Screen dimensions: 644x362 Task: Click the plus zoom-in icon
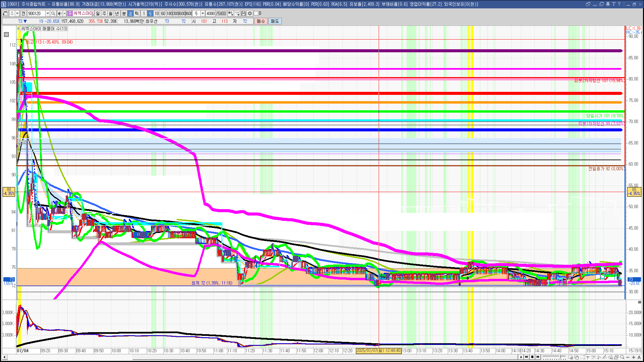(634, 357)
